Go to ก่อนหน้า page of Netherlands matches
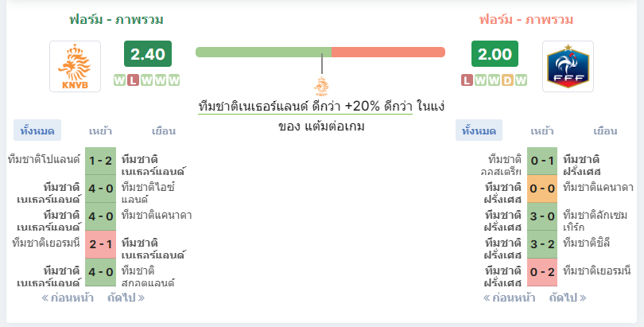Viewport: 644px width, 327px height. tap(68, 298)
